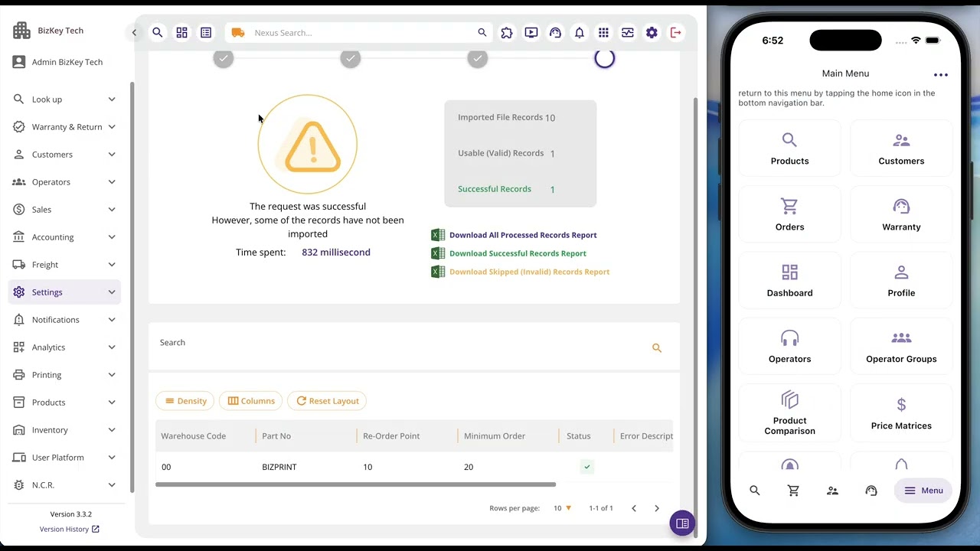980x551 pixels.
Task: Open the notifications bell in the toolbar
Action: tap(580, 32)
